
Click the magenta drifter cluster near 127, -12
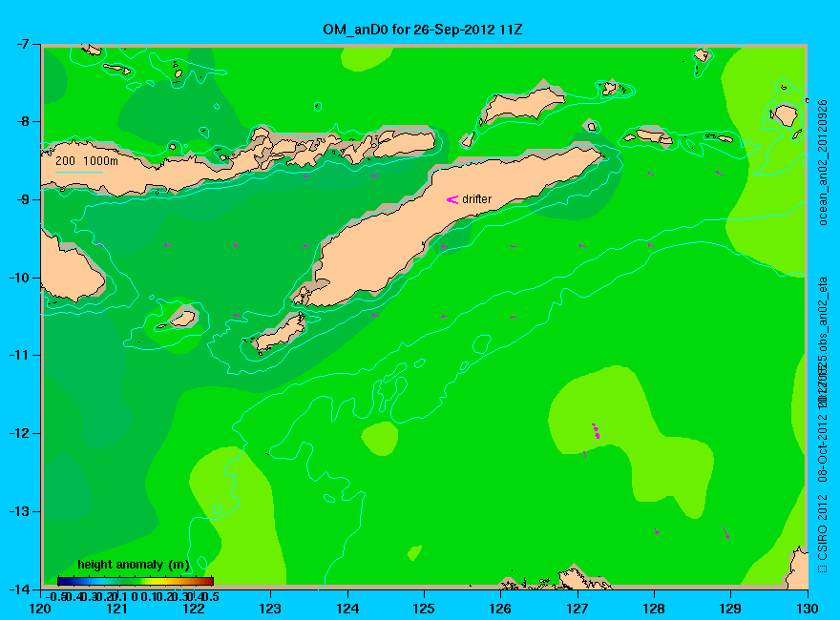596,431
